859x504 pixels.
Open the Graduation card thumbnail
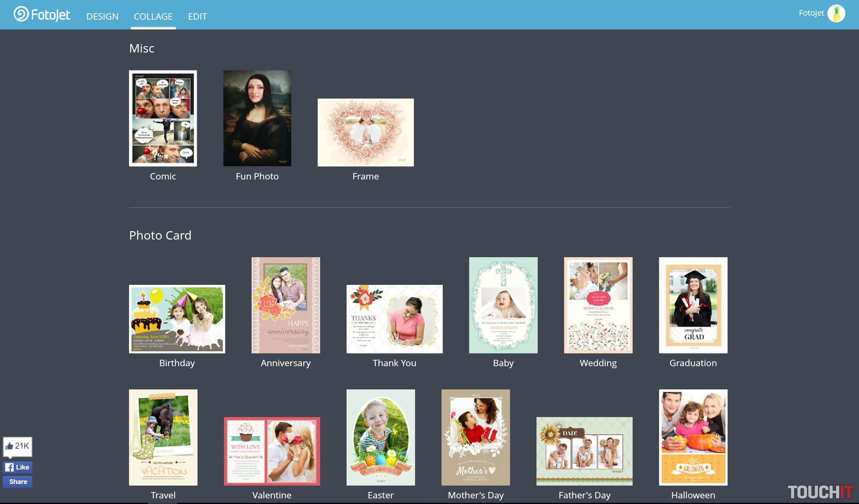[x=693, y=305]
